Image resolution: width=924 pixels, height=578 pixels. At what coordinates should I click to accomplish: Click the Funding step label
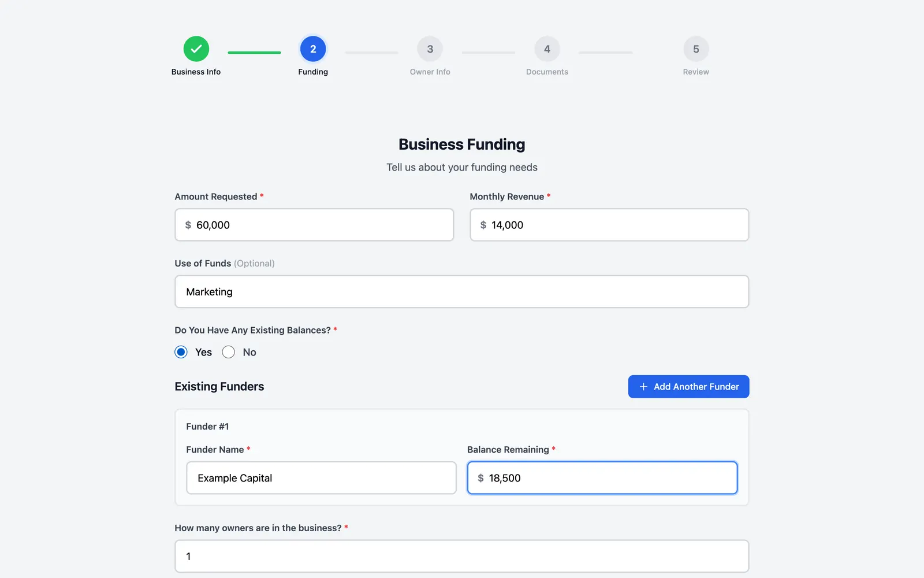click(x=313, y=72)
